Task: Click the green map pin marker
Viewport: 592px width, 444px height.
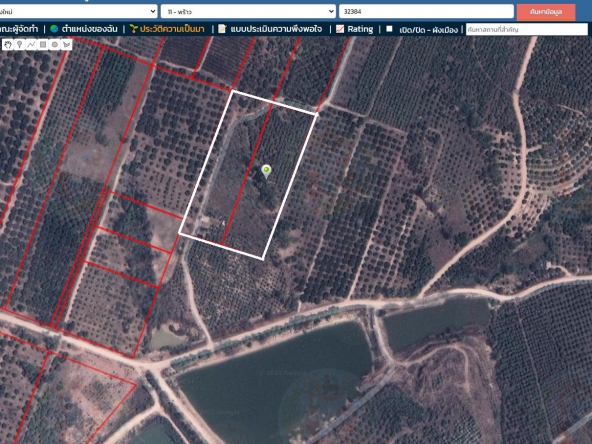Action: (x=266, y=171)
